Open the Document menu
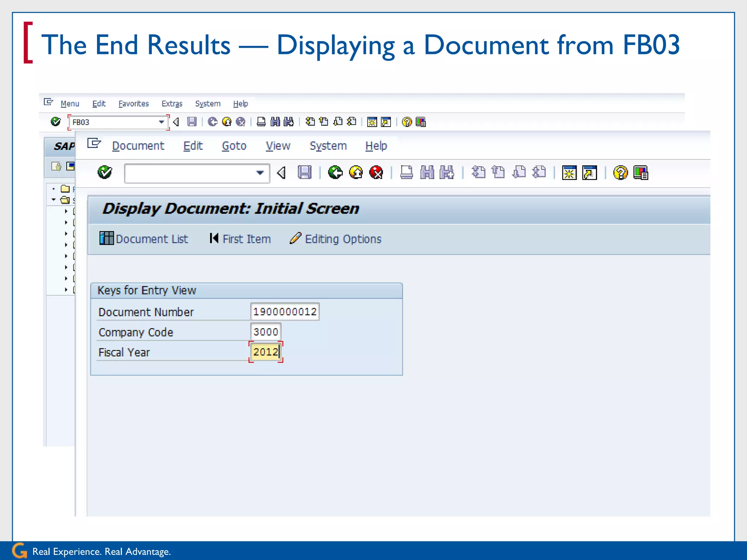Screen dimensions: 747x560 point(138,146)
